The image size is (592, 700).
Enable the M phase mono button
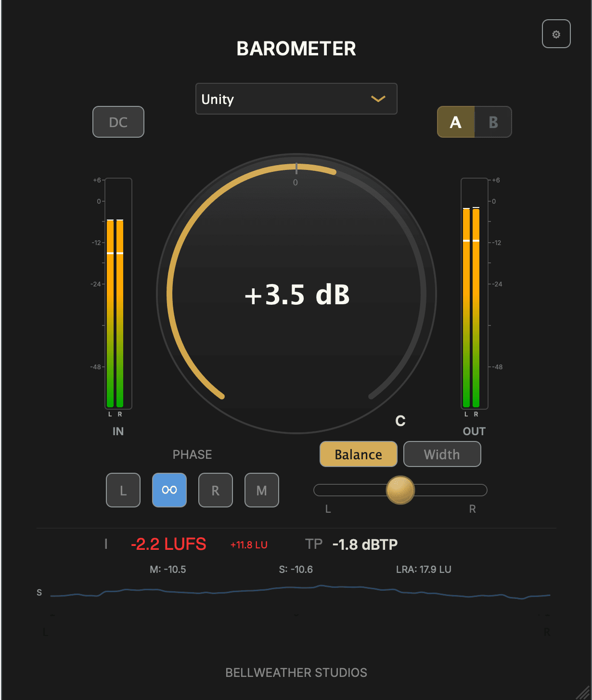261,490
